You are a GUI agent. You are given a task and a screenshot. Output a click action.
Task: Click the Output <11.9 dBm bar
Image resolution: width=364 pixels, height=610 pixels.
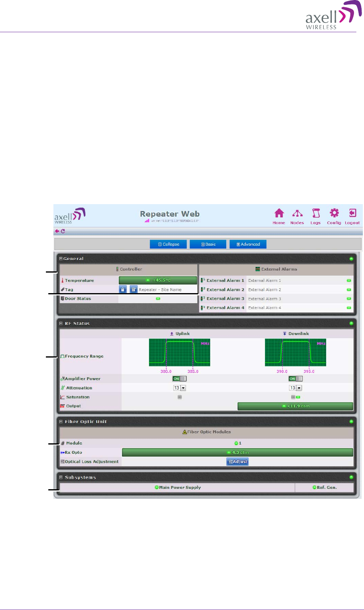click(x=295, y=406)
